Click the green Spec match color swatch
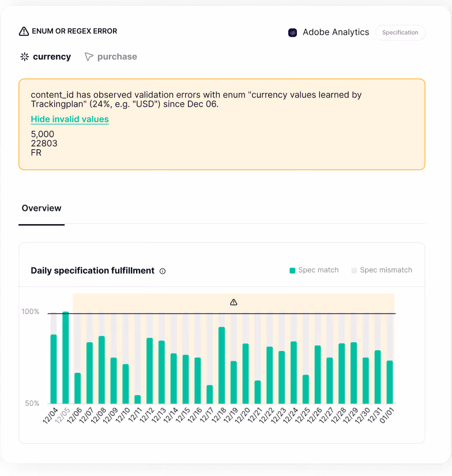 [292, 270]
